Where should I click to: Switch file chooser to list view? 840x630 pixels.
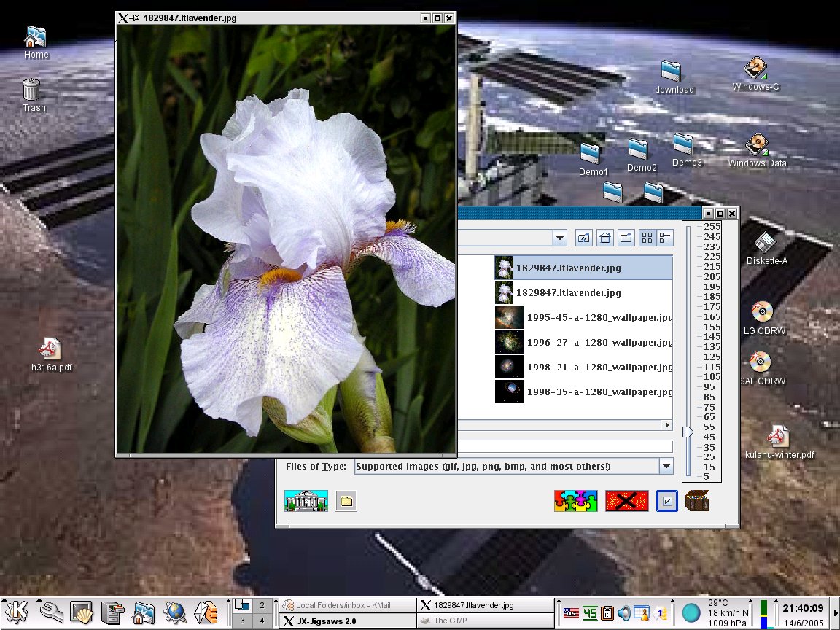[x=647, y=238]
